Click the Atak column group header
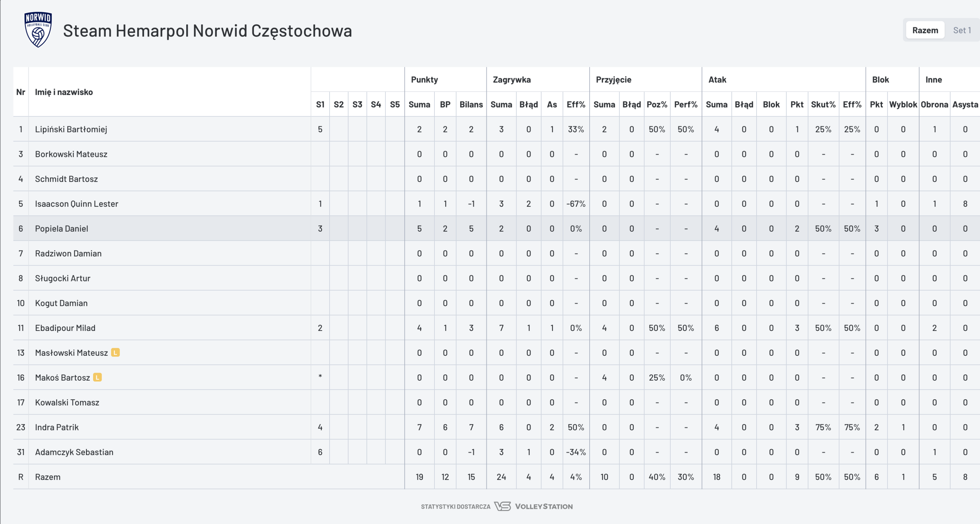Viewport: 980px width, 524px height. click(x=717, y=79)
